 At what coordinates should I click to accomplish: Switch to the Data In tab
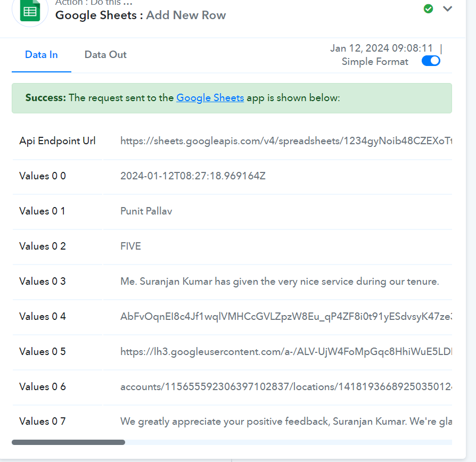point(42,55)
